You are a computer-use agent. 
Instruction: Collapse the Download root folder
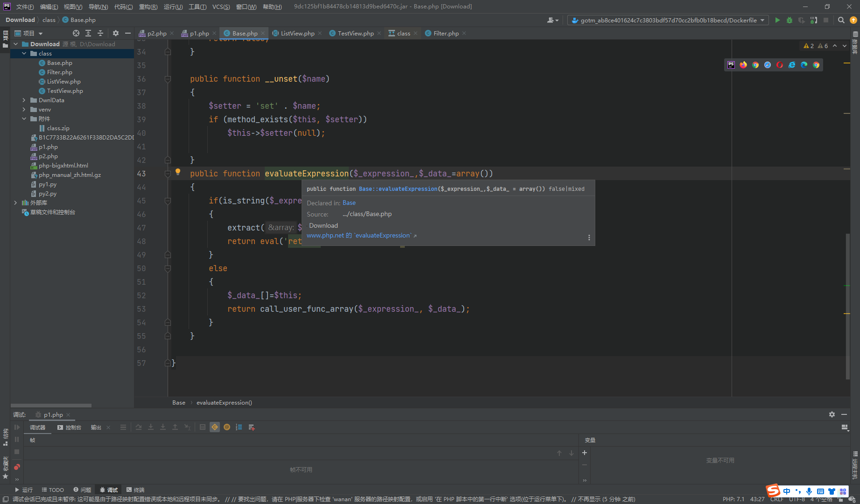coord(16,44)
